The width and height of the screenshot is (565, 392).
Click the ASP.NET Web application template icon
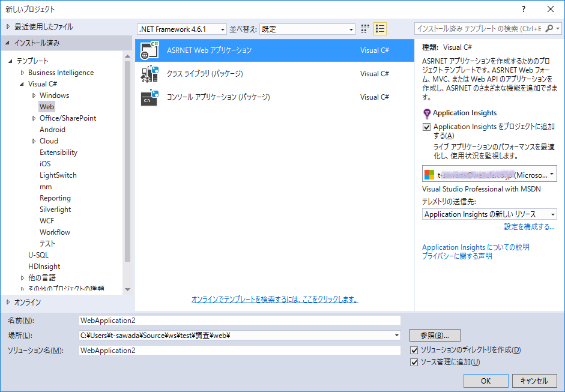click(x=150, y=50)
